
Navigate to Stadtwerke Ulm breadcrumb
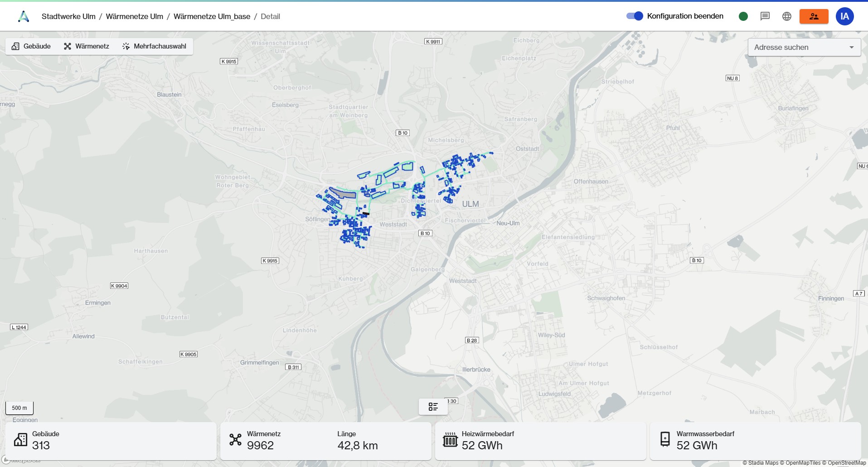[68, 16]
